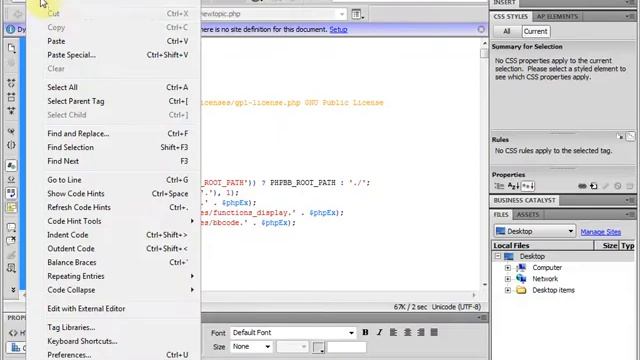Image resolution: width=640 pixels, height=360 pixels.
Task: Show only set properties in CSS Properties pane
Action: [528, 186]
